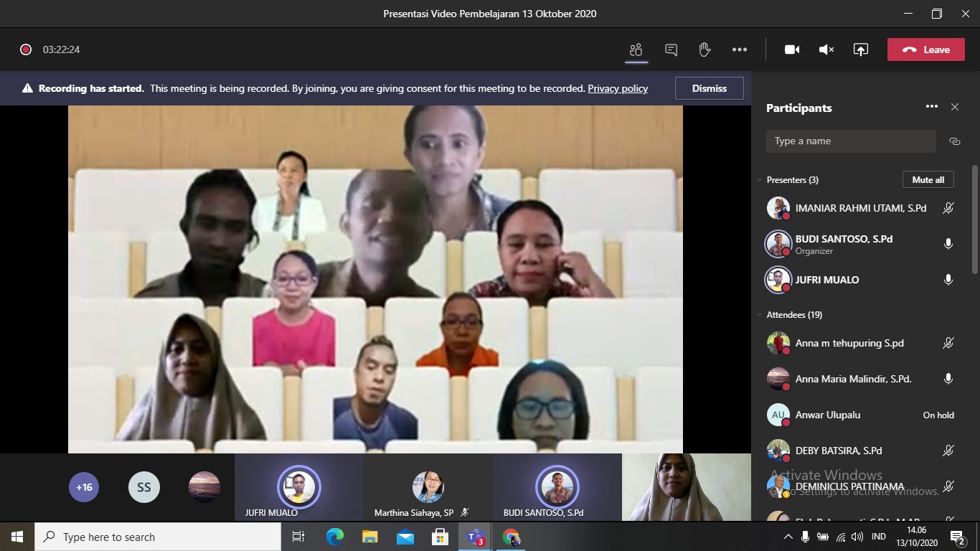
Task: Open the Privacy policy link
Action: tap(618, 88)
